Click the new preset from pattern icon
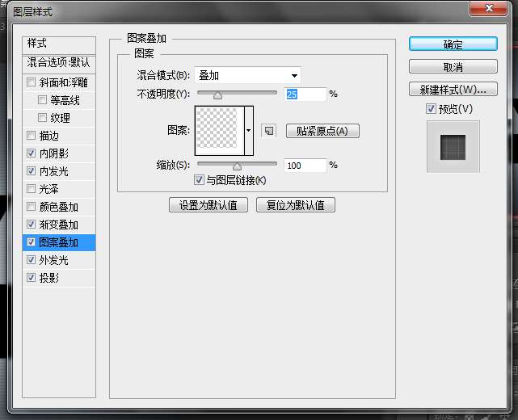Viewport: 518px width, 420px height. coord(269,131)
